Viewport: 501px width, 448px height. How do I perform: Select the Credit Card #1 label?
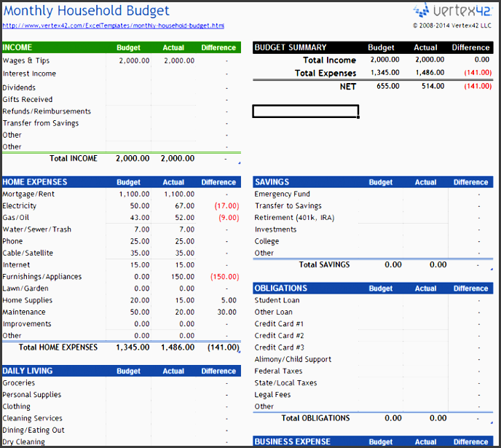pyautogui.click(x=279, y=323)
